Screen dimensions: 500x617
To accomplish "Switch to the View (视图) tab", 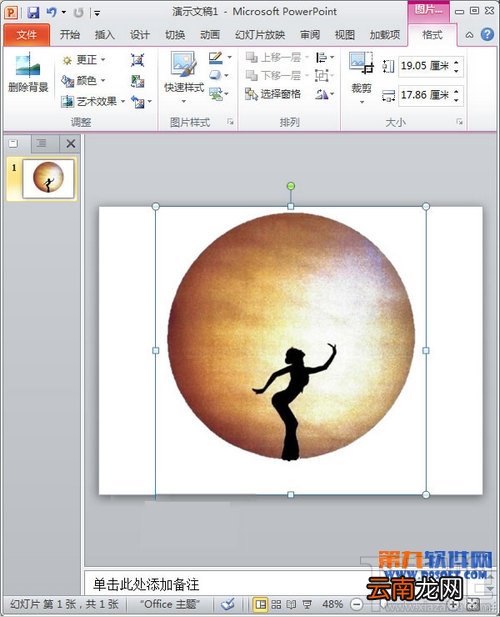I will [x=345, y=35].
